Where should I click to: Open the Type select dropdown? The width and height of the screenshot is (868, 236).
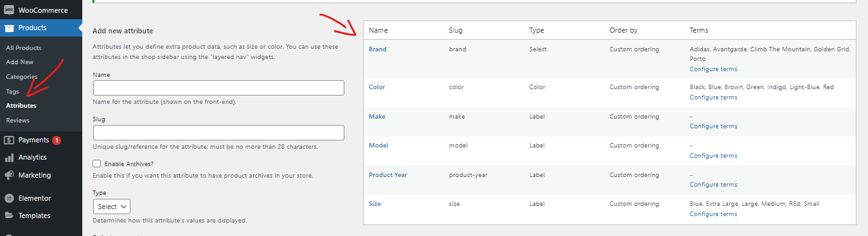point(112,206)
